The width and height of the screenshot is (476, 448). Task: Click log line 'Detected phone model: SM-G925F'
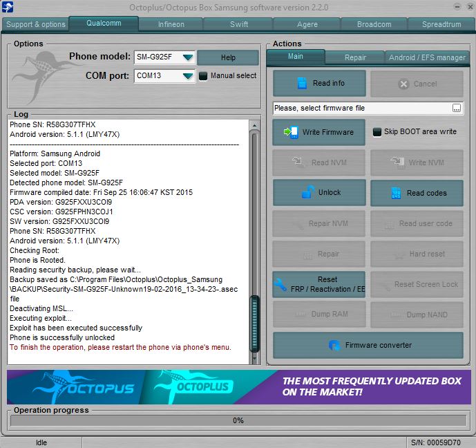coord(66,183)
